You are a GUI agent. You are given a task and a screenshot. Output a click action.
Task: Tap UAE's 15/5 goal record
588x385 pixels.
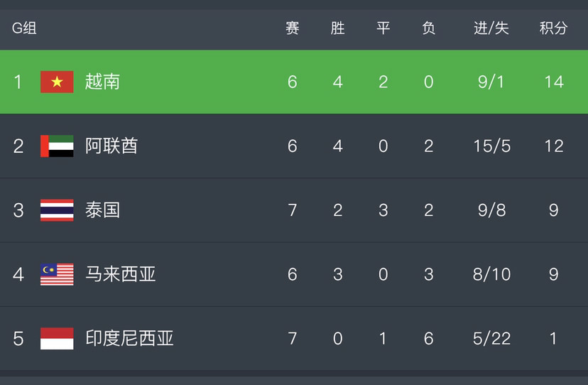pos(491,146)
